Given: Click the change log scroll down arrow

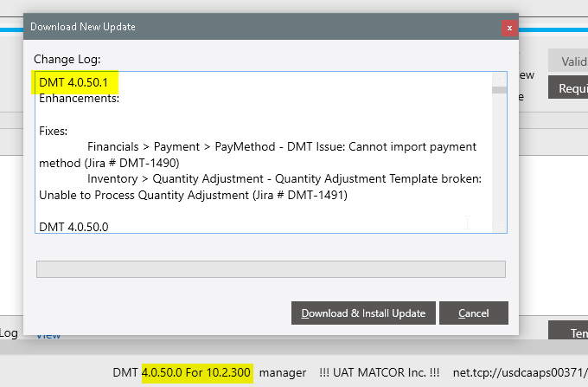Looking at the screenshot, I should click(x=499, y=226).
